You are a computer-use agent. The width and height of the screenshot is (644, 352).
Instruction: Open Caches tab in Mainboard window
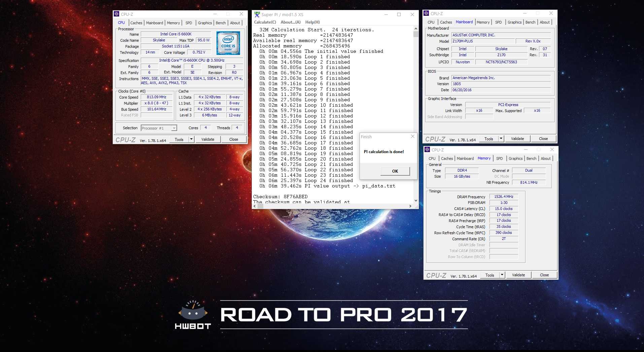[446, 22]
